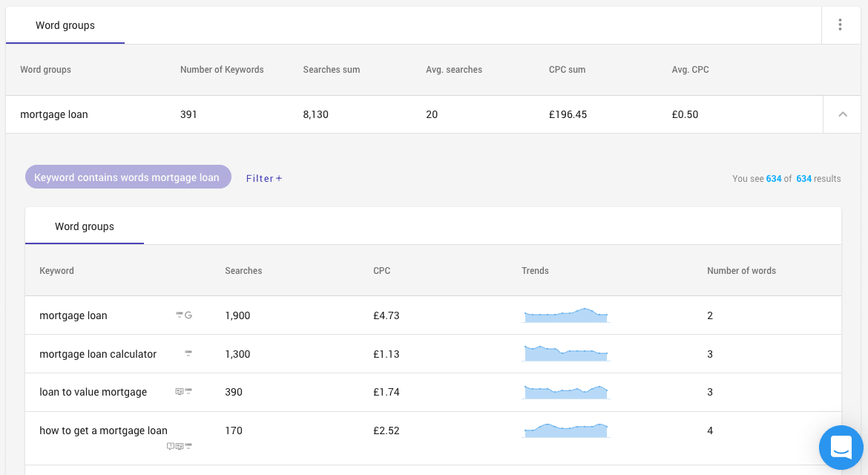Click the Trends column header
The height and width of the screenshot is (475, 868).
pyautogui.click(x=535, y=271)
